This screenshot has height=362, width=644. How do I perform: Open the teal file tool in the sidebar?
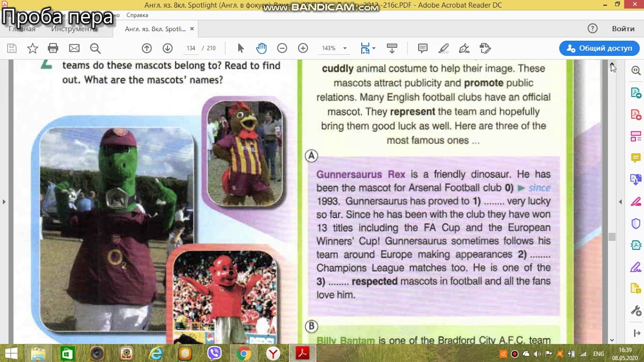tap(636, 245)
